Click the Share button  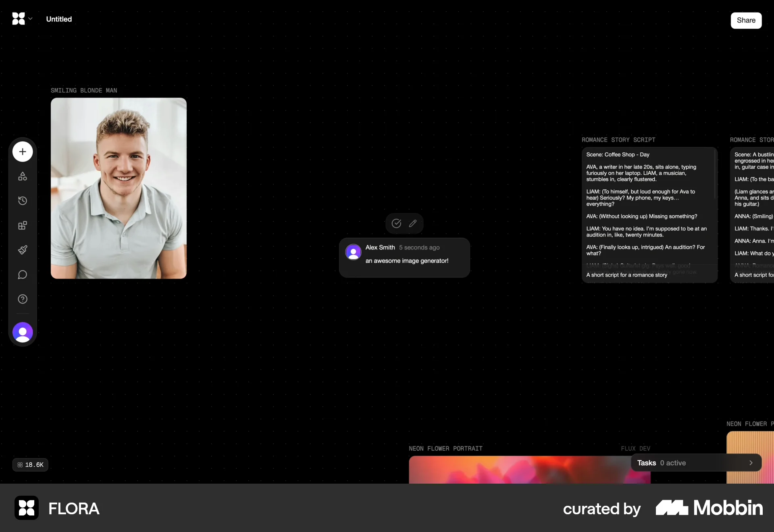746,20
